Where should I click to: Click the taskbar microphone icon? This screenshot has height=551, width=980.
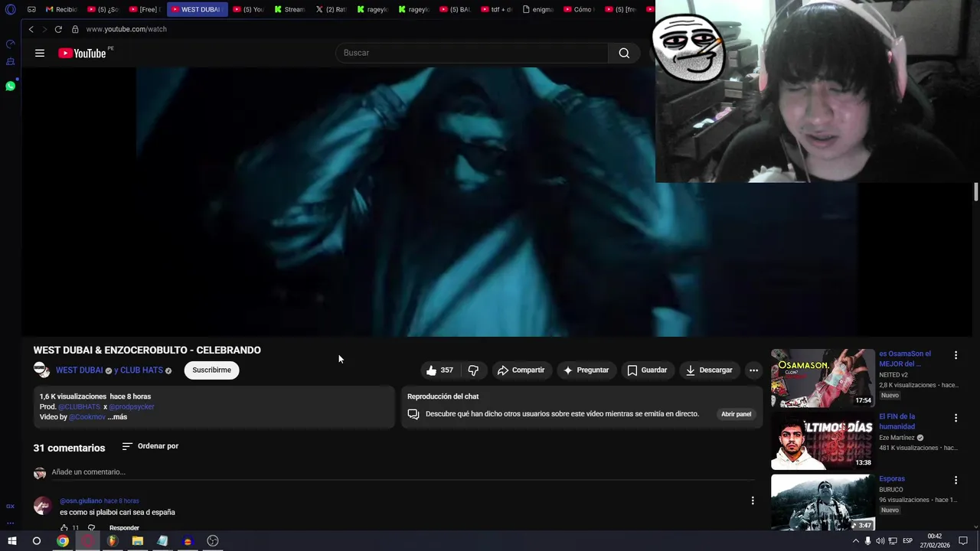(x=867, y=541)
